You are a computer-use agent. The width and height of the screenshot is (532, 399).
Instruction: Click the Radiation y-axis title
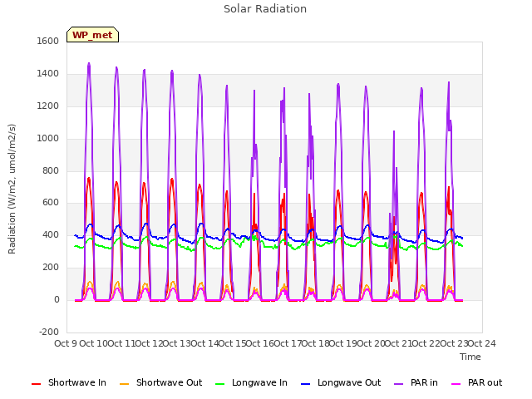point(12,189)
